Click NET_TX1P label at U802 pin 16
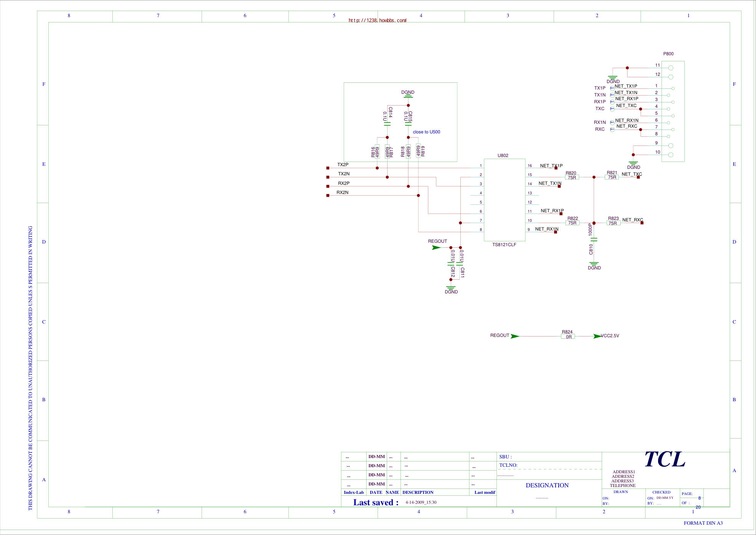 [551, 166]
